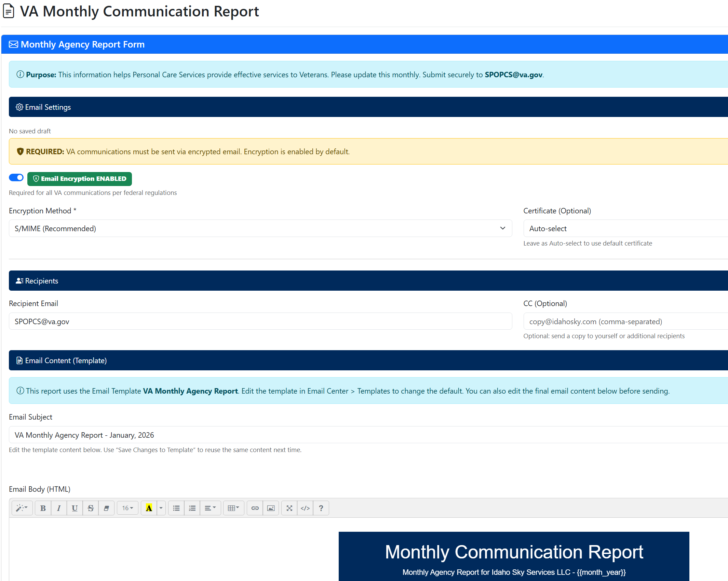Toggle bold formatting in the email body editor
Screen dimensions: 728x581
43,508
